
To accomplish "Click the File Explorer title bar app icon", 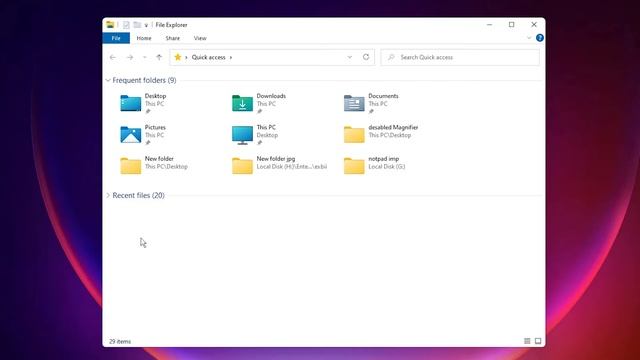I will [x=110, y=25].
